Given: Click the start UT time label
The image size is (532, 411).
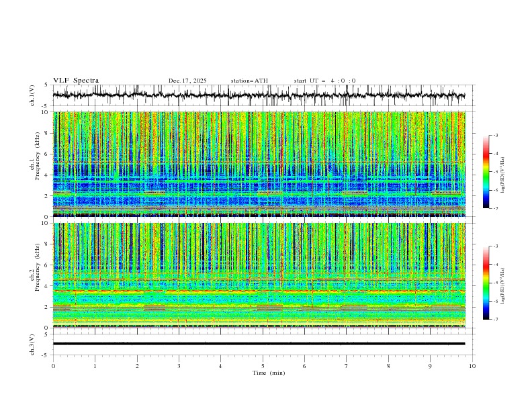Looking at the screenshot, I should click(324, 81).
